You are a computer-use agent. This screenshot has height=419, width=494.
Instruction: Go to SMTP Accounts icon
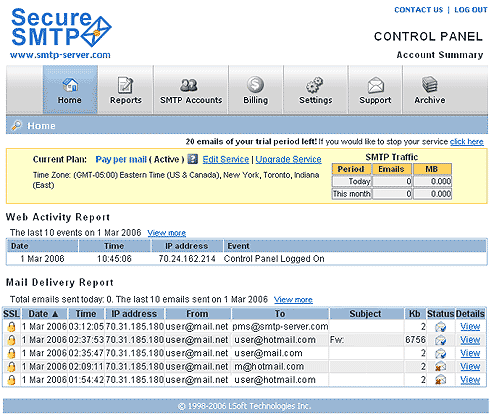point(189,85)
